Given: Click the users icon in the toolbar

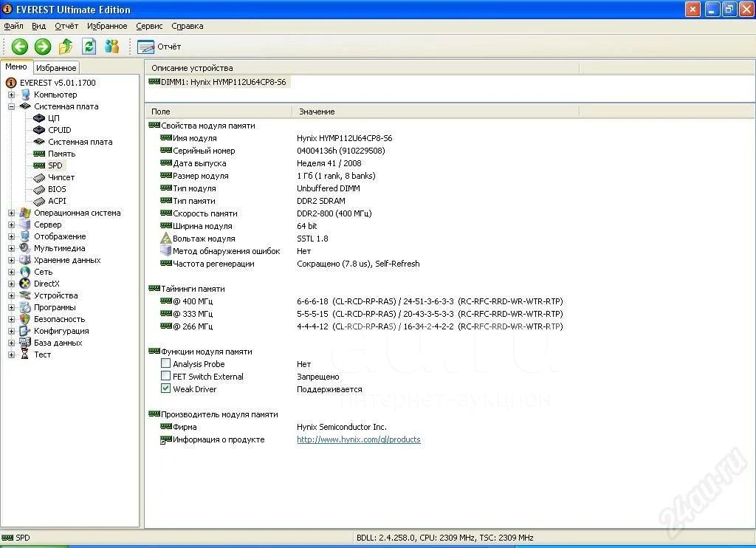Looking at the screenshot, I should pyautogui.click(x=112, y=47).
